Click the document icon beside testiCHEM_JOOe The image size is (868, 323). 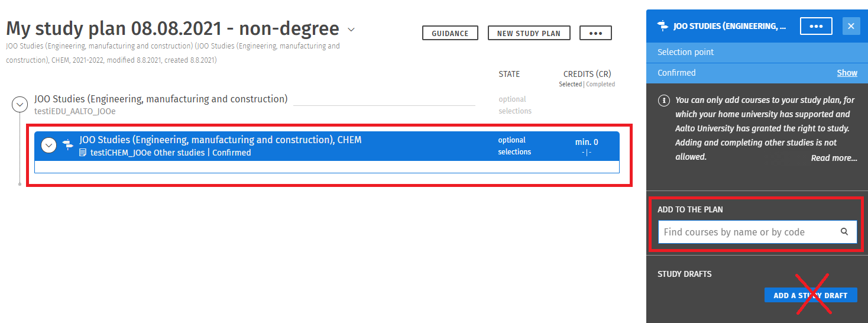coord(83,153)
